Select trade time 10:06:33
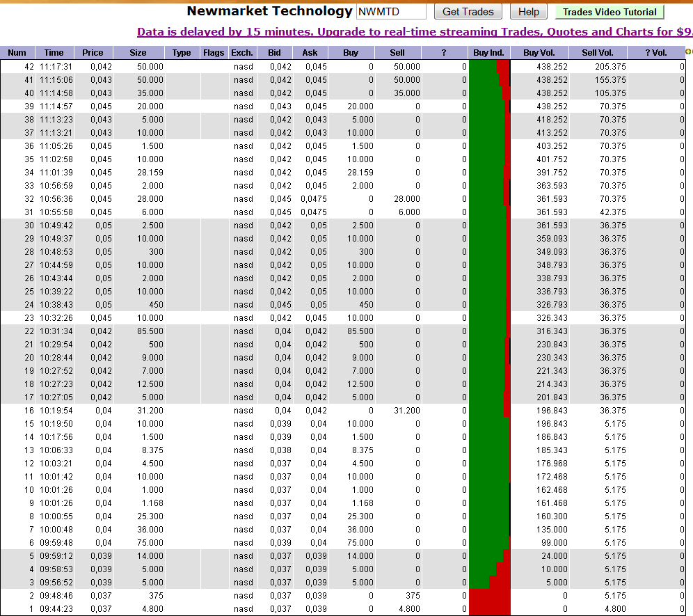This screenshot has height=616, width=693. (56, 450)
